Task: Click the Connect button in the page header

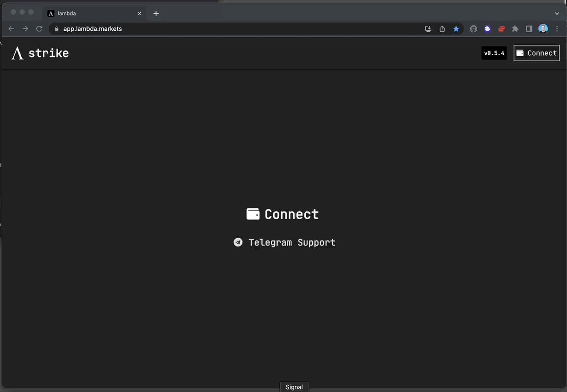Action: click(536, 53)
